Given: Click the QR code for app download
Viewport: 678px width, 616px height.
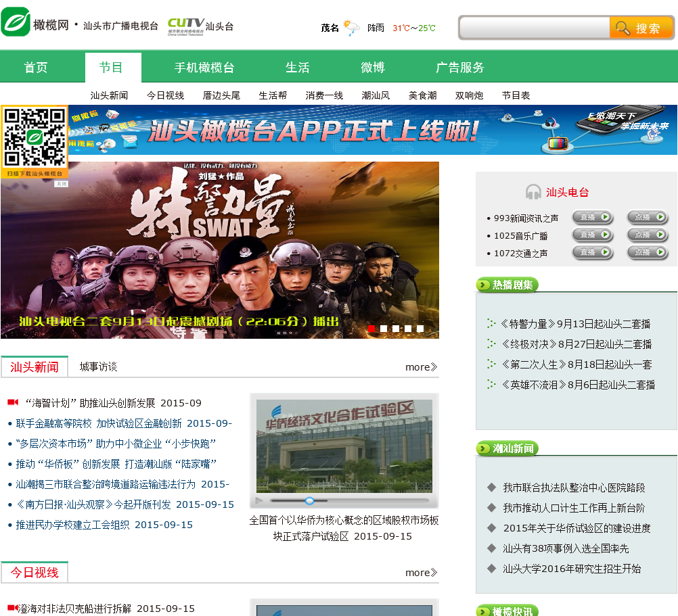Looking at the screenshot, I should (x=35, y=137).
